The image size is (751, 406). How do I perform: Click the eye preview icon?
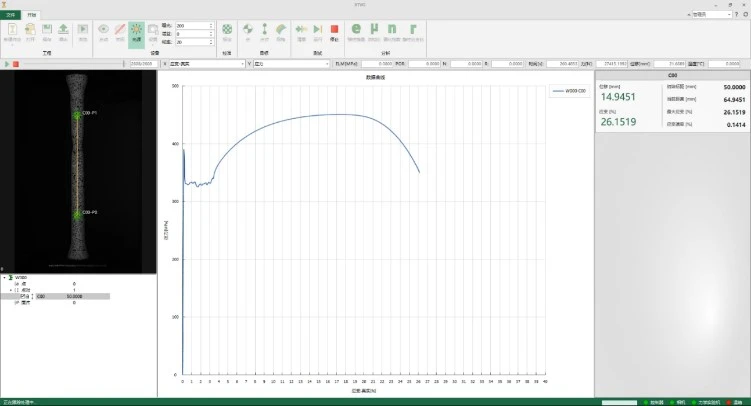(103, 29)
